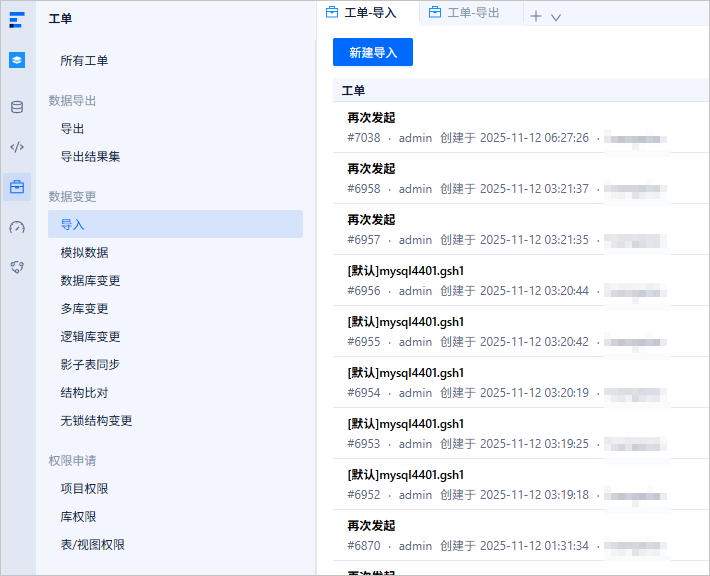Select 表/视图权限 menu item
This screenshot has width=710, height=576.
(x=92, y=545)
